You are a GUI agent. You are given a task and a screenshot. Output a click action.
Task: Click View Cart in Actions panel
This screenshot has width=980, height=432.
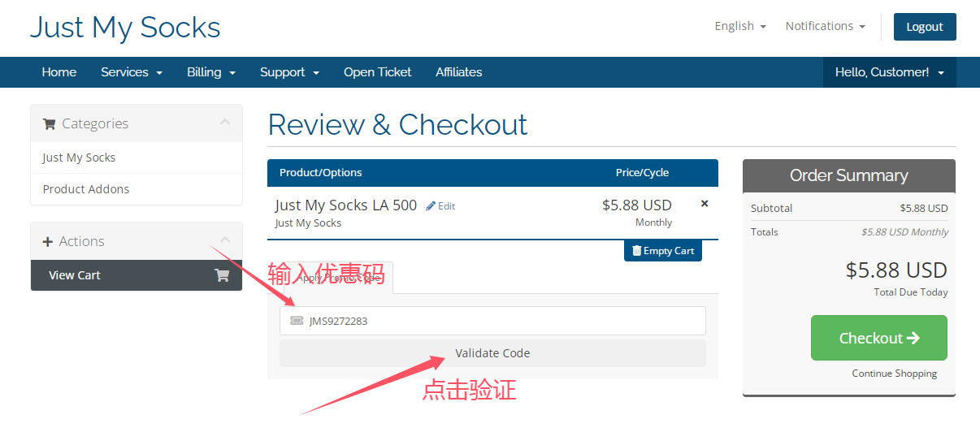(137, 275)
